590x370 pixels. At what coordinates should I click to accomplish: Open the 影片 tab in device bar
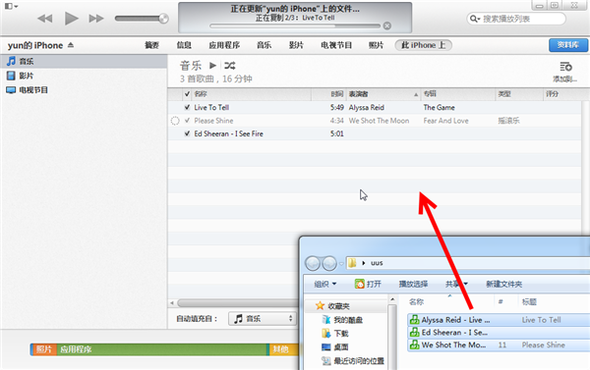(296, 45)
